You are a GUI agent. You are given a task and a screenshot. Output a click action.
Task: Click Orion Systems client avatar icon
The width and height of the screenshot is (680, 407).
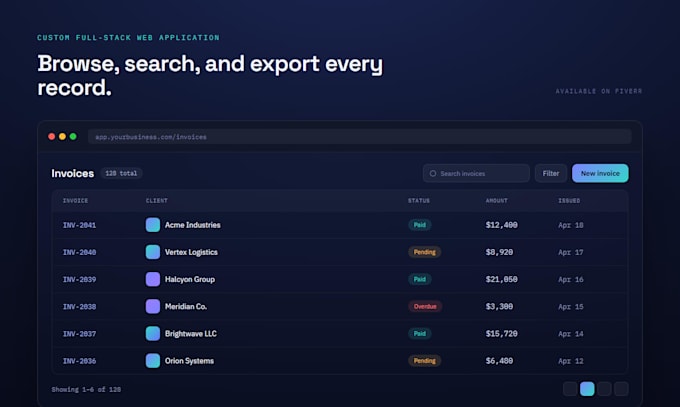[153, 361]
